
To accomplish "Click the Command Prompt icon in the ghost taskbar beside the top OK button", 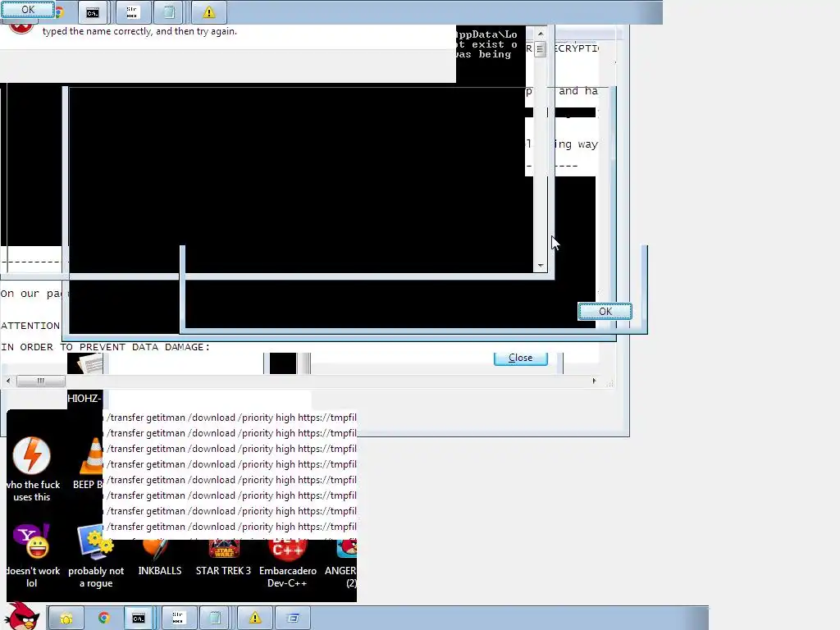I will (93, 12).
